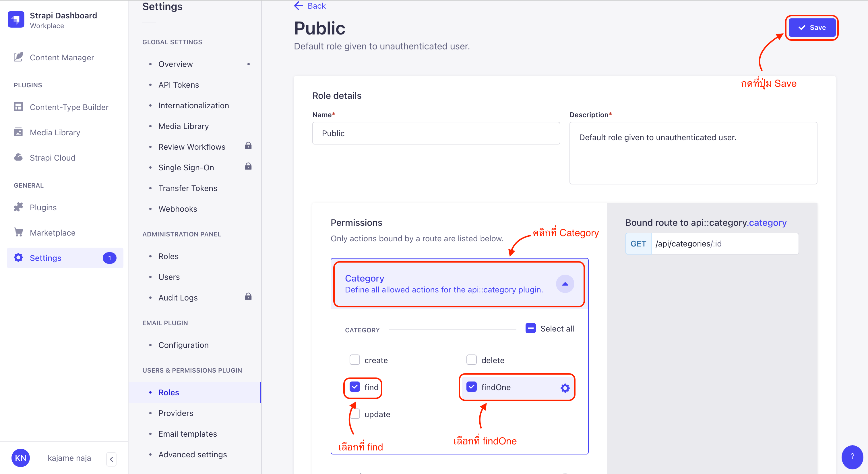The image size is (868, 474).
Task: Open Users & Permissions Roles
Action: coord(168,392)
